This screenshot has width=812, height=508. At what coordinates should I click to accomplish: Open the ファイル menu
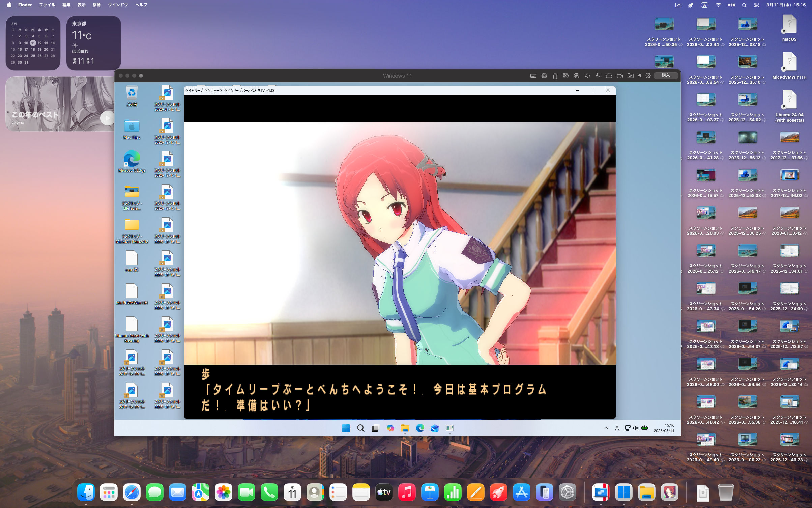tap(47, 5)
